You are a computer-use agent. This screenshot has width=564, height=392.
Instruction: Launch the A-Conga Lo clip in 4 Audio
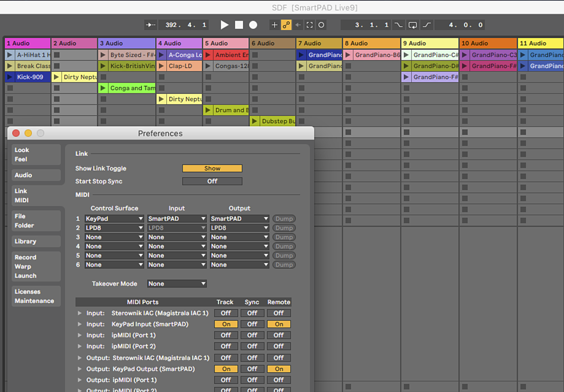pos(161,55)
